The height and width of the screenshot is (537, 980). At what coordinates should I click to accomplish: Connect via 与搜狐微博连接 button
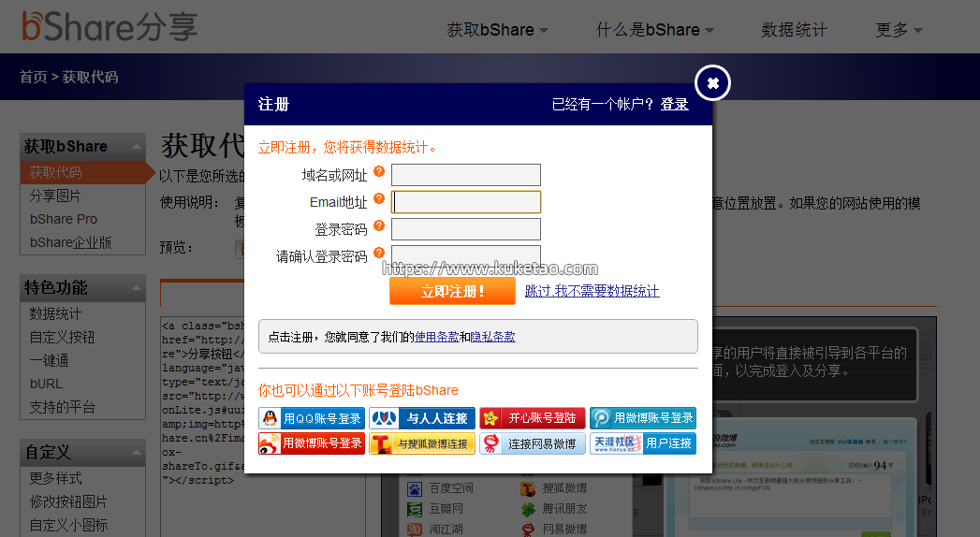coord(422,443)
